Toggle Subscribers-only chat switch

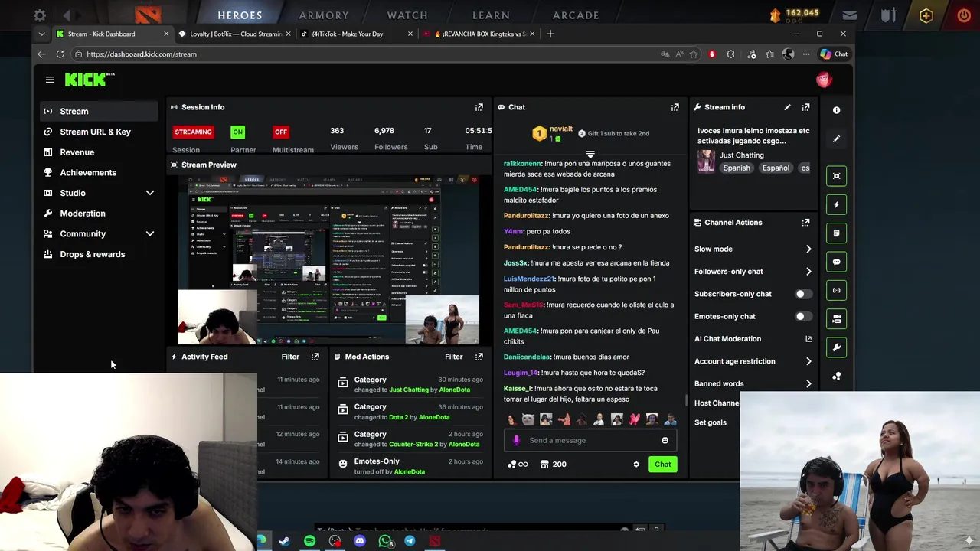point(802,294)
